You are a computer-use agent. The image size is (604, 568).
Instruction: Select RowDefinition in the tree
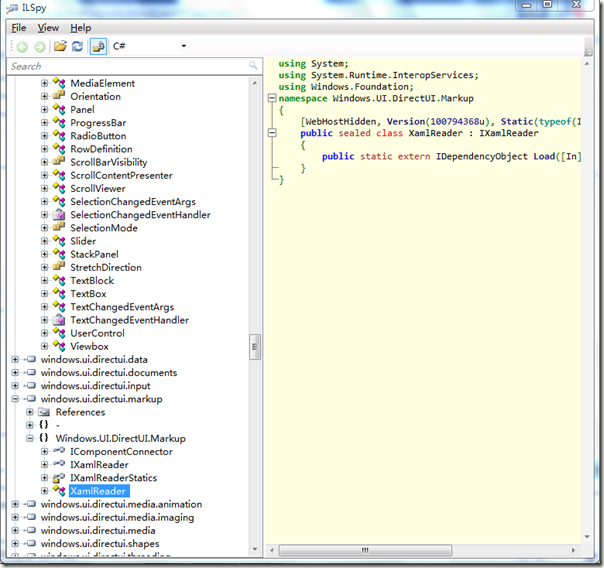101,149
